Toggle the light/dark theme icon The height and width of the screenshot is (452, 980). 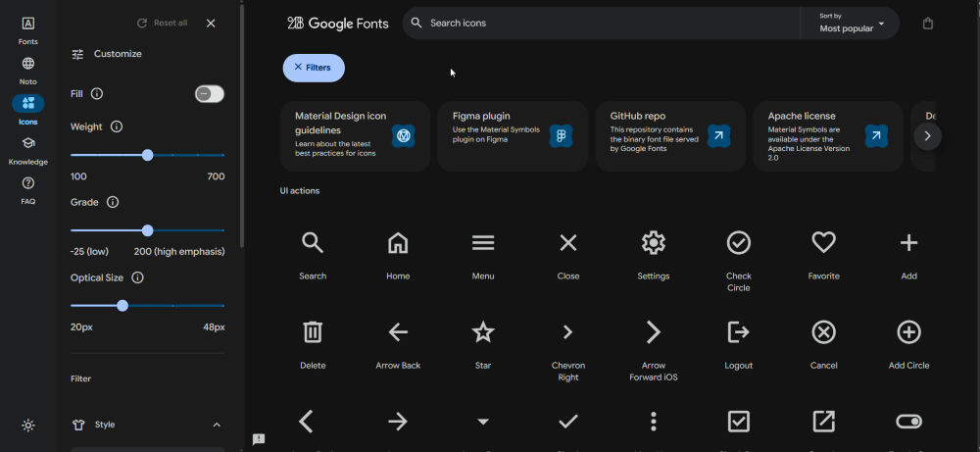coord(28,426)
